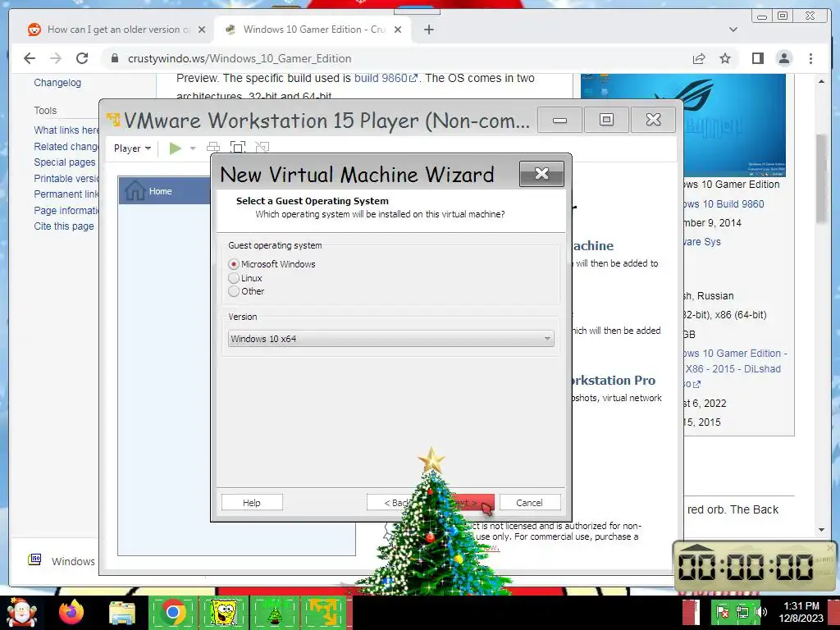The image size is (840, 630).
Task: Close the Reddit browser tab
Action: [202, 30]
